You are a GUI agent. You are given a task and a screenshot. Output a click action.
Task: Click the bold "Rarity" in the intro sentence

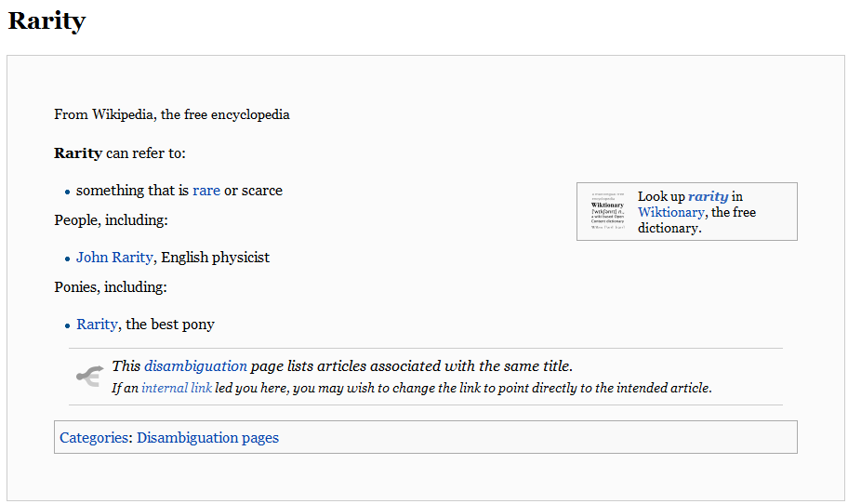click(x=78, y=153)
